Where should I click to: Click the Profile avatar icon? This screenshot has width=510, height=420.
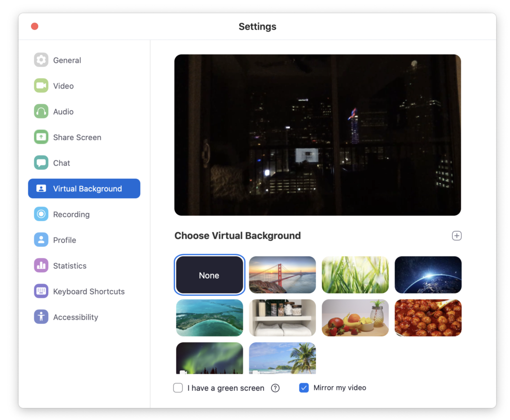[41, 240]
